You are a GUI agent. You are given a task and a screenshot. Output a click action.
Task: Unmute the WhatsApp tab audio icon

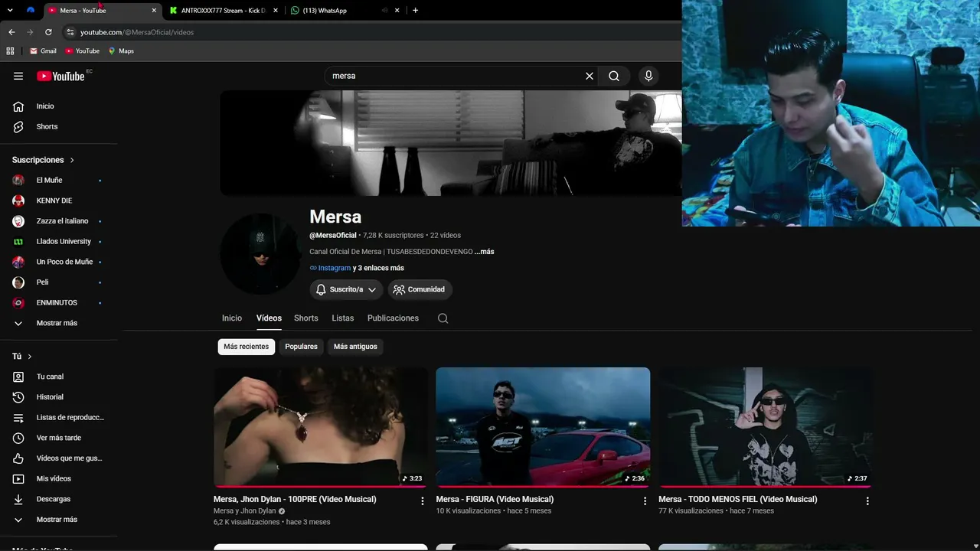[384, 11]
